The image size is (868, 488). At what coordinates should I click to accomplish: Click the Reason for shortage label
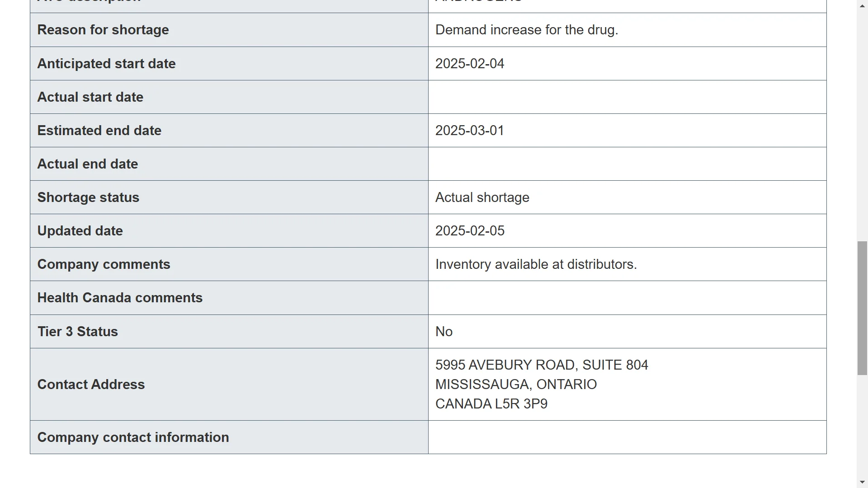[103, 30]
